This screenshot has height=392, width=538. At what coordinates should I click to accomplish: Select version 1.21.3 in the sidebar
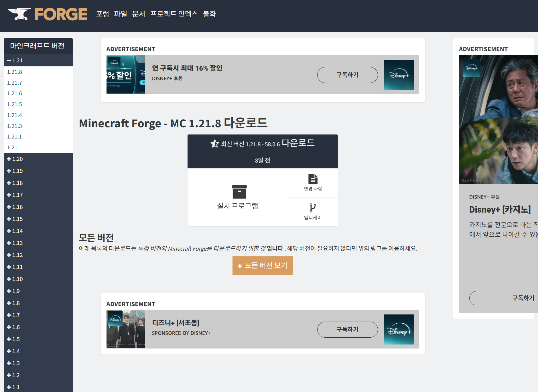tap(15, 126)
